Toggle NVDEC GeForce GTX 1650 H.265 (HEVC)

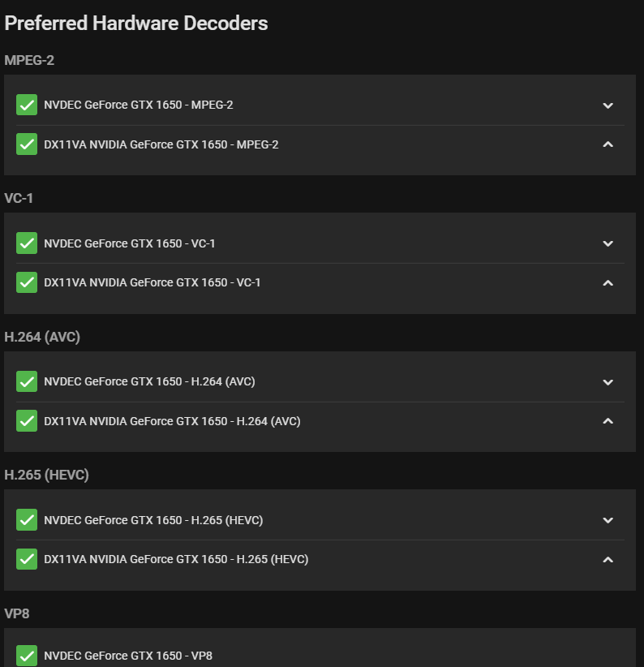(27, 520)
